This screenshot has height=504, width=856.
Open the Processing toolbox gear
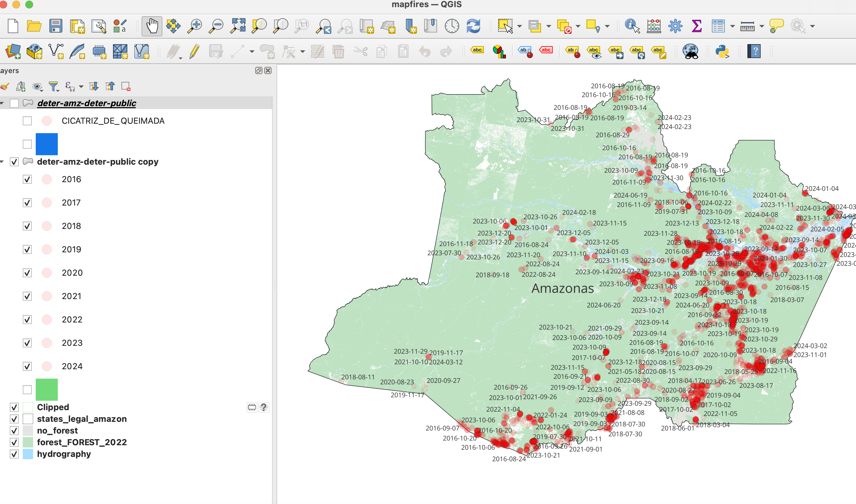[x=675, y=26]
